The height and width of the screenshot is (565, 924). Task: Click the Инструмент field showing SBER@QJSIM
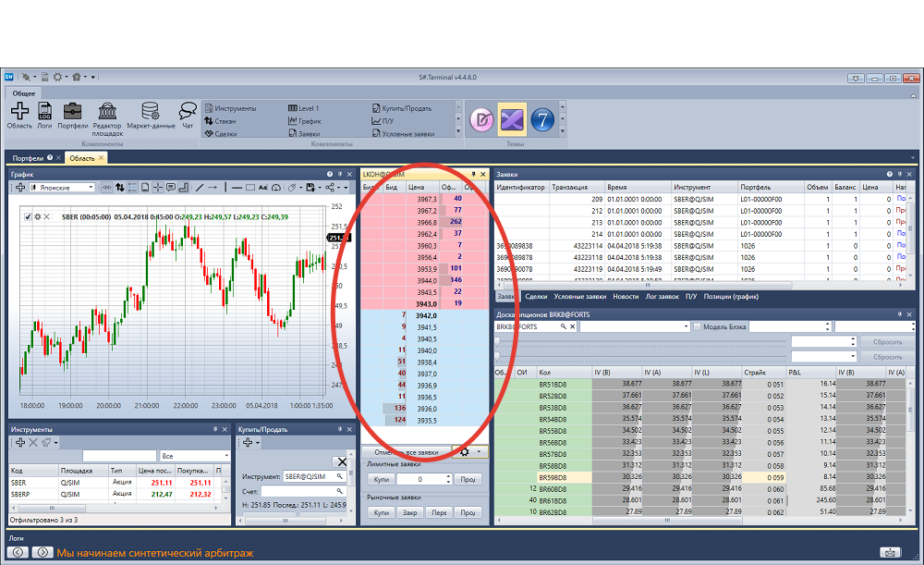(315, 476)
